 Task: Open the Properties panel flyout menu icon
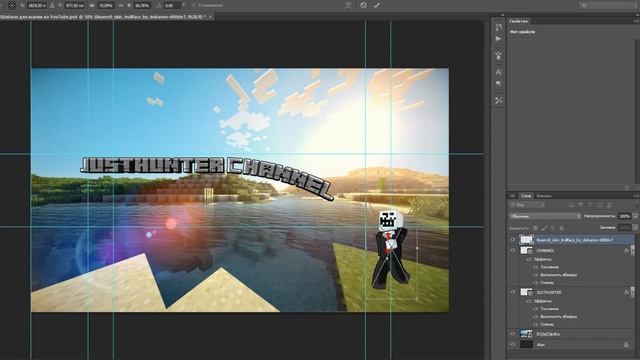point(636,21)
